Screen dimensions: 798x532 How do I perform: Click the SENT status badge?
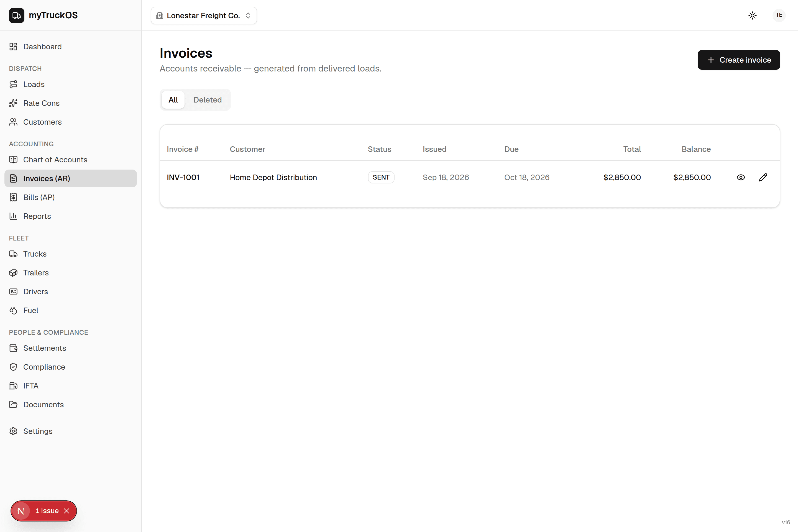point(381,177)
